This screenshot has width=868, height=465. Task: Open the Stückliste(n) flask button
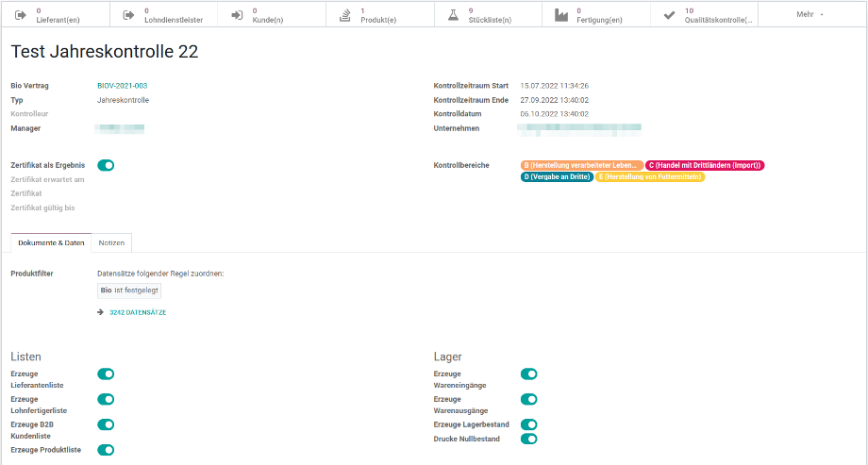487,14
